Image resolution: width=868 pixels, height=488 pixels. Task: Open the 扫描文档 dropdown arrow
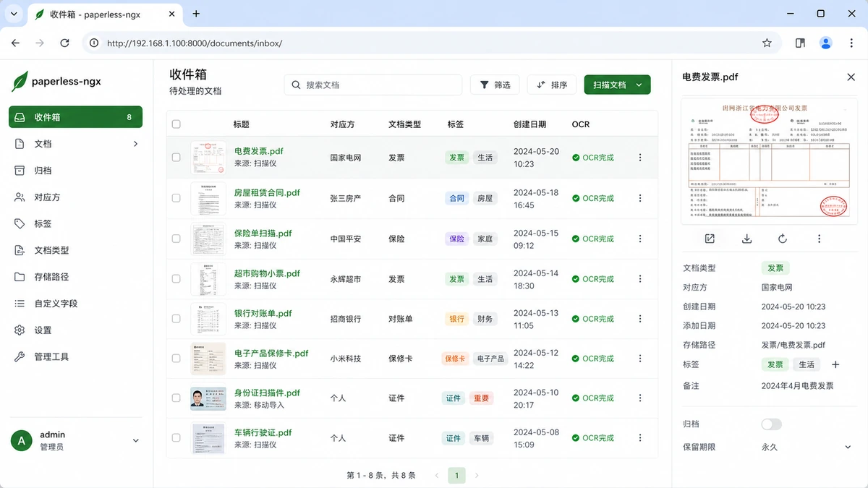click(x=639, y=85)
